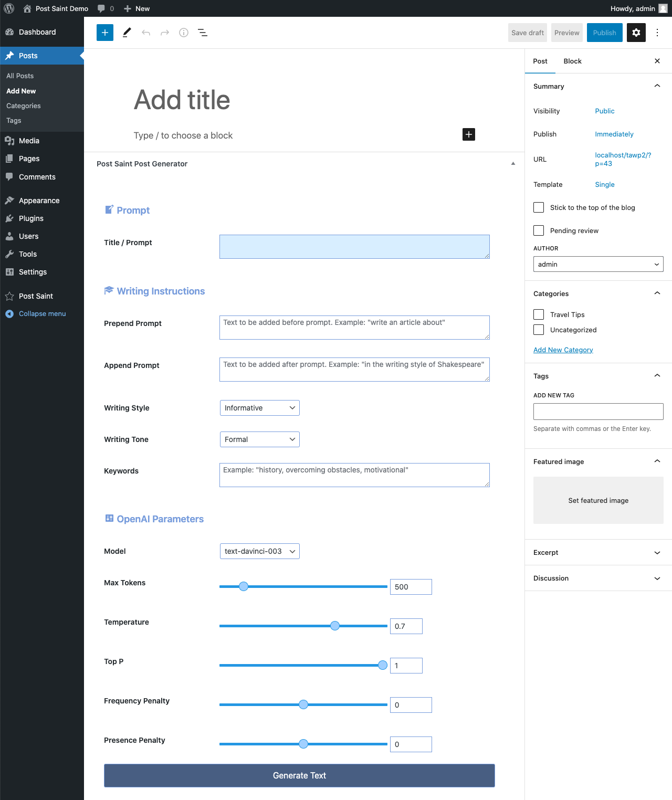
Task: Open the Appearance menu item
Action: (x=42, y=201)
